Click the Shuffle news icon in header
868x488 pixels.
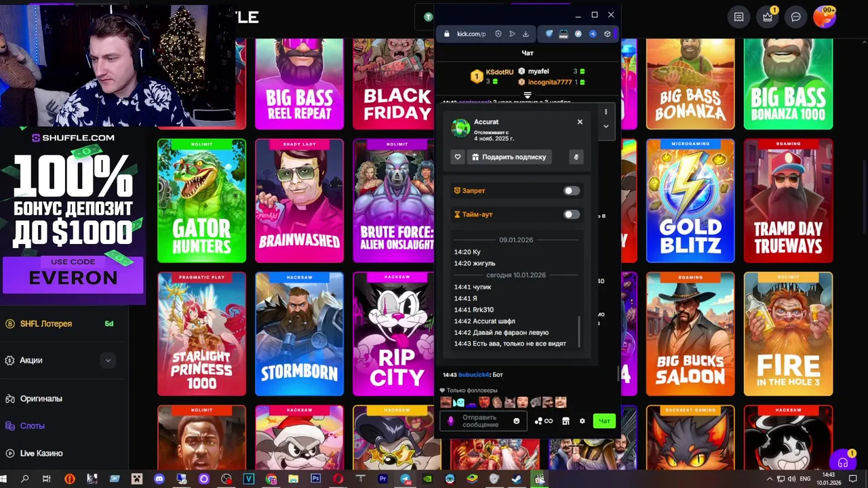[x=738, y=17]
